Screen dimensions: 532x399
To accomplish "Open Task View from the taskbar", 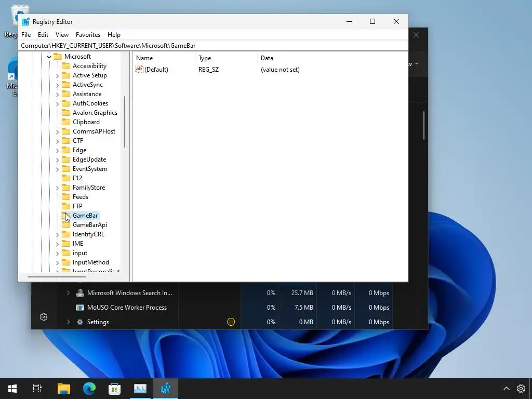I will [37, 389].
